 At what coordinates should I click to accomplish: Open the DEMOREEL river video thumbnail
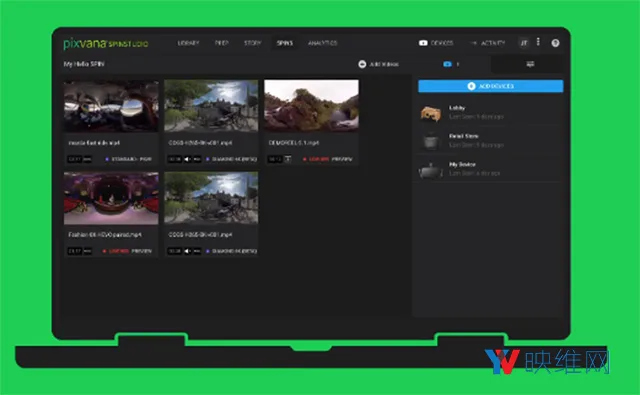[x=311, y=106]
